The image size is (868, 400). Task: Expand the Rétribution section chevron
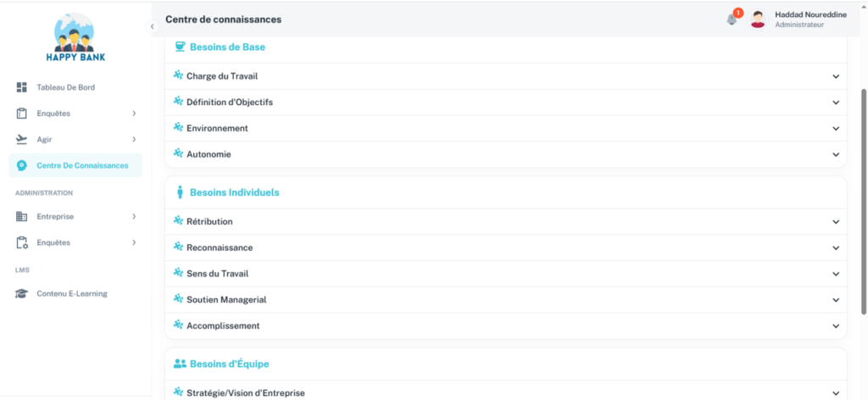coord(835,222)
